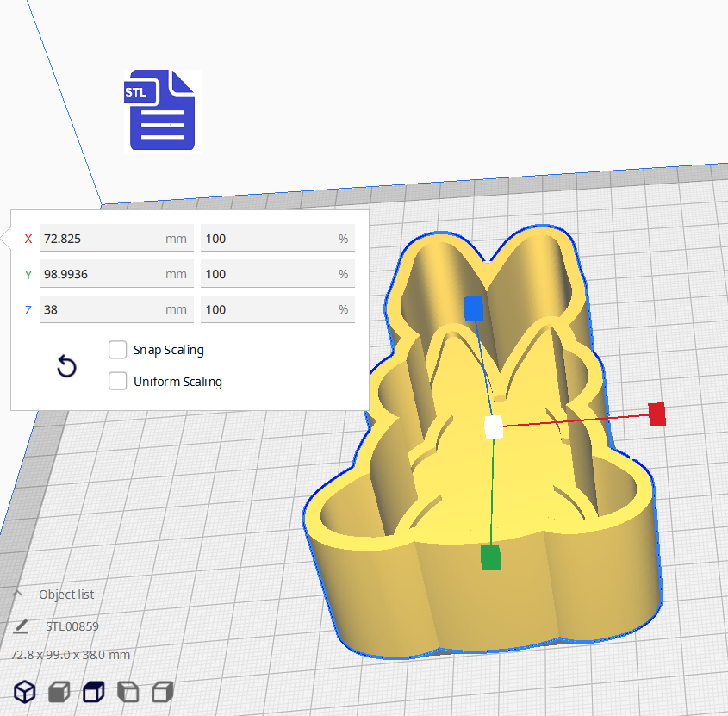Enable Snap Scaling
Screen dimensions: 728x716
point(117,350)
